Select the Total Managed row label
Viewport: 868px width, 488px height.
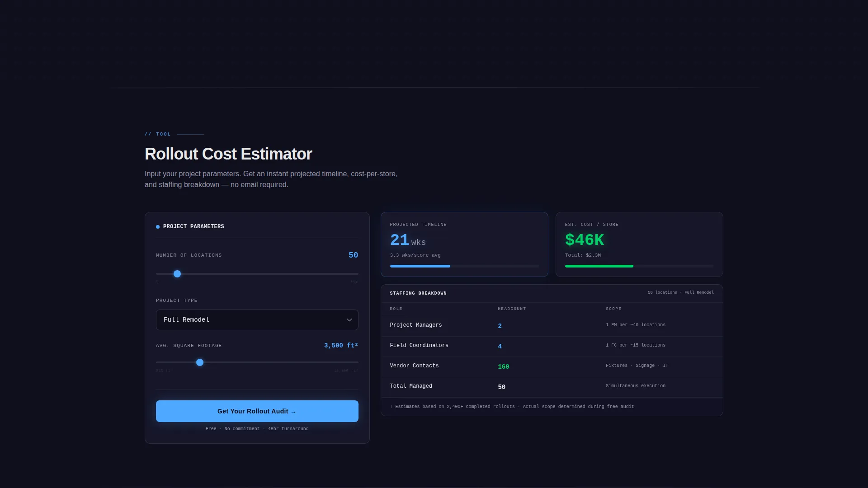click(x=411, y=386)
